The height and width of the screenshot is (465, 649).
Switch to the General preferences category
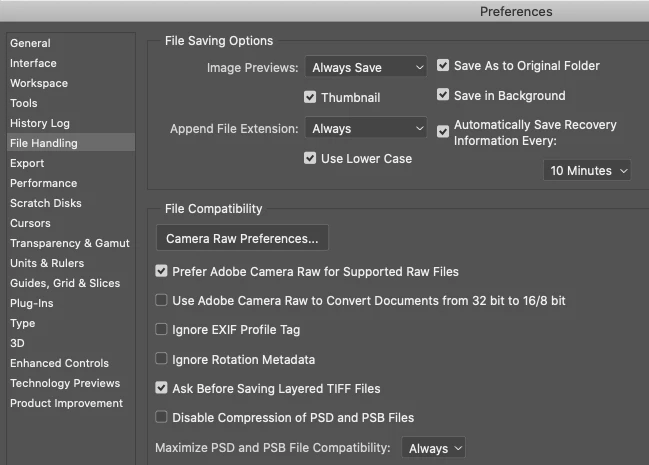click(x=30, y=43)
